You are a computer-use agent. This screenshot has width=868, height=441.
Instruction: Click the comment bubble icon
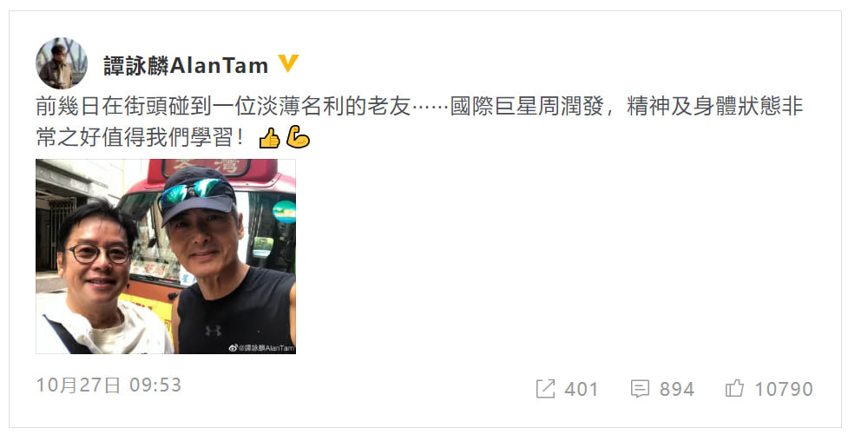pos(640,388)
